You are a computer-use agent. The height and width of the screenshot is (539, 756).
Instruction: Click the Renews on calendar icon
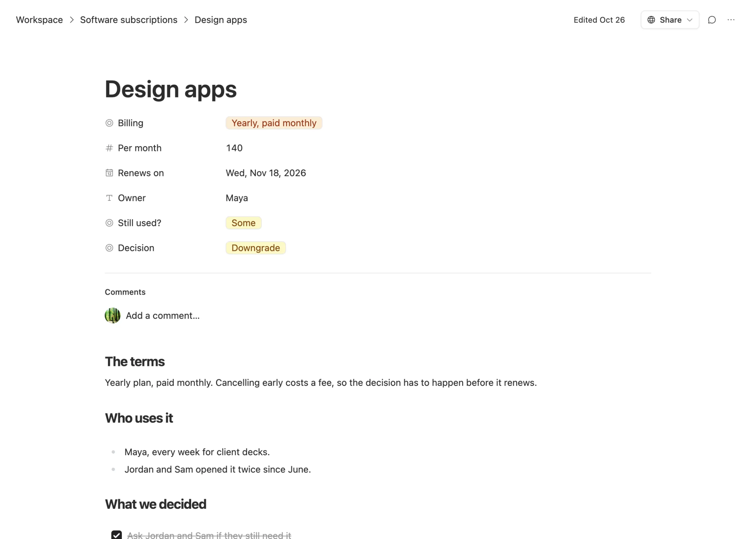coord(109,173)
